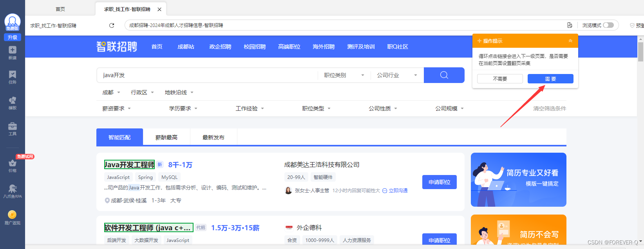Screen dimensions: 644x249
Task: Expand the 工作经验 experience filter
Action: click(250, 108)
